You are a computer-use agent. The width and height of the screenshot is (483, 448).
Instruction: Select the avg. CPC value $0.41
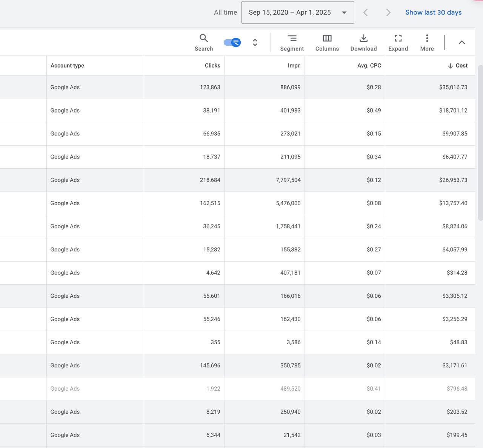coord(374,389)
